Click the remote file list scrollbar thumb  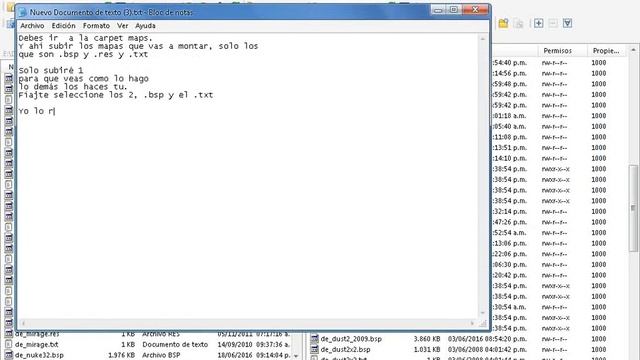pyautogui.click(x=633, y=208)
